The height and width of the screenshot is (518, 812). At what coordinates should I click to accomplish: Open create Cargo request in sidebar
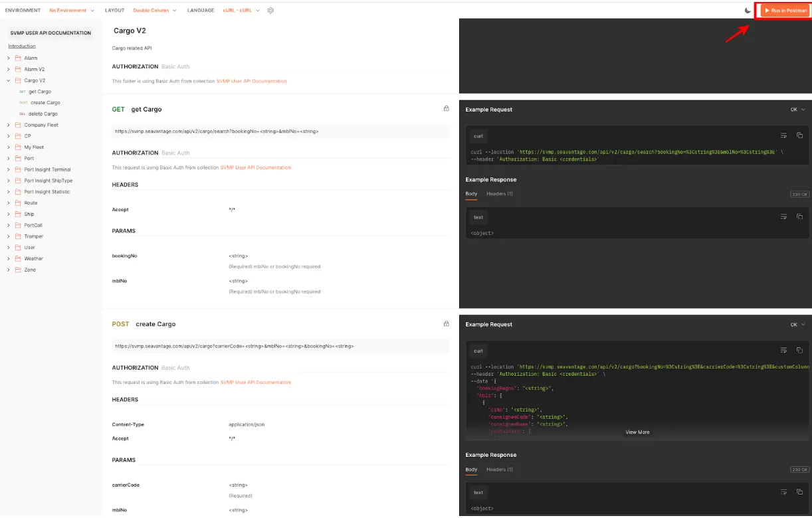pos(45,103)
